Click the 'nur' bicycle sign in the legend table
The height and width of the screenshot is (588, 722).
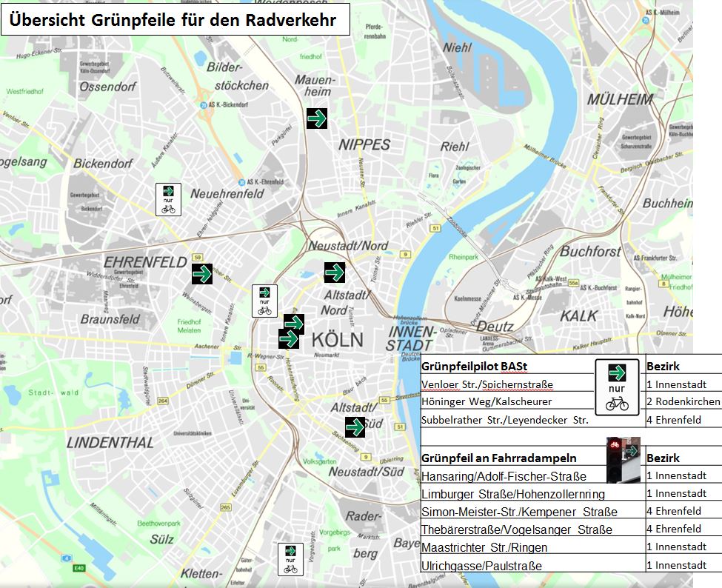point(617,387)
